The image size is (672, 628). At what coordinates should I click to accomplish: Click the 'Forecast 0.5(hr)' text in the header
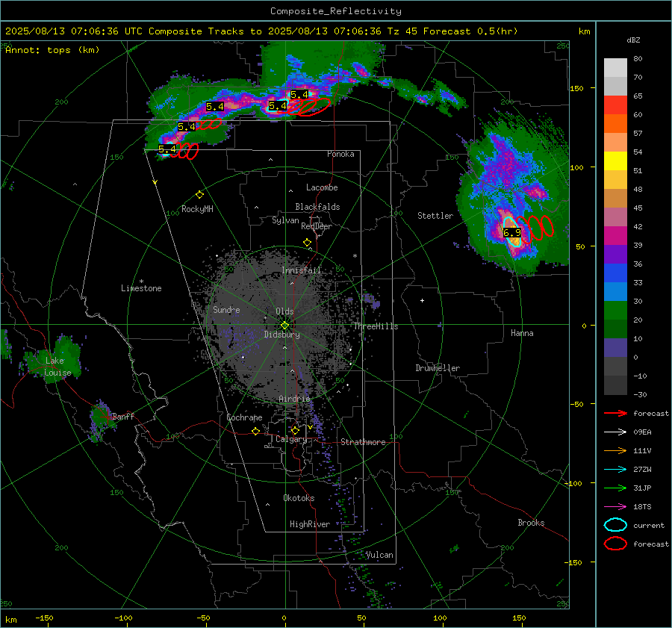470,31
